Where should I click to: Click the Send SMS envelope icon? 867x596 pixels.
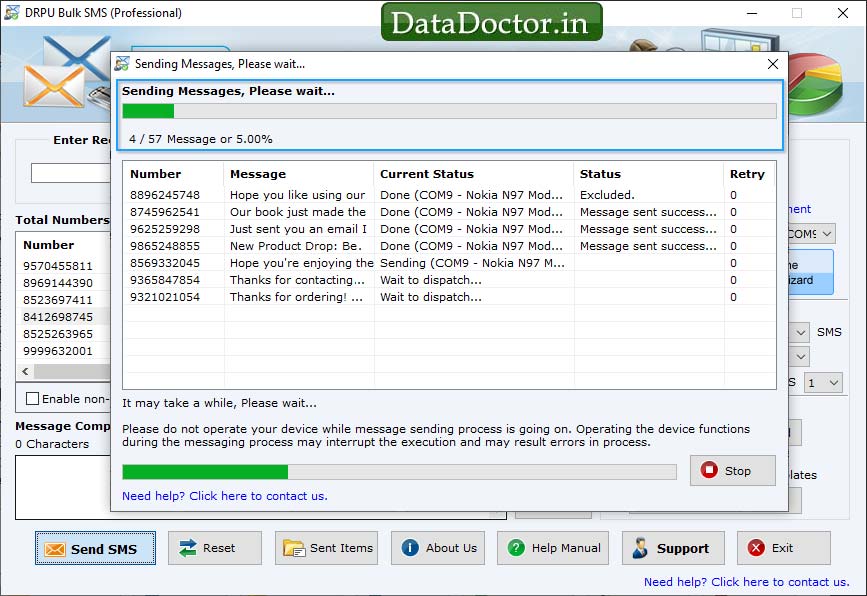pyautogui.click(x=54, y=549)
